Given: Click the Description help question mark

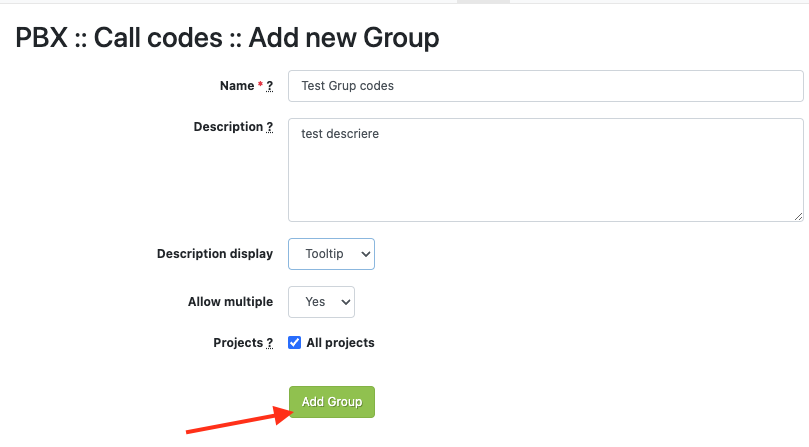Looking at the screenshot, I should click(x=269, y=127).
